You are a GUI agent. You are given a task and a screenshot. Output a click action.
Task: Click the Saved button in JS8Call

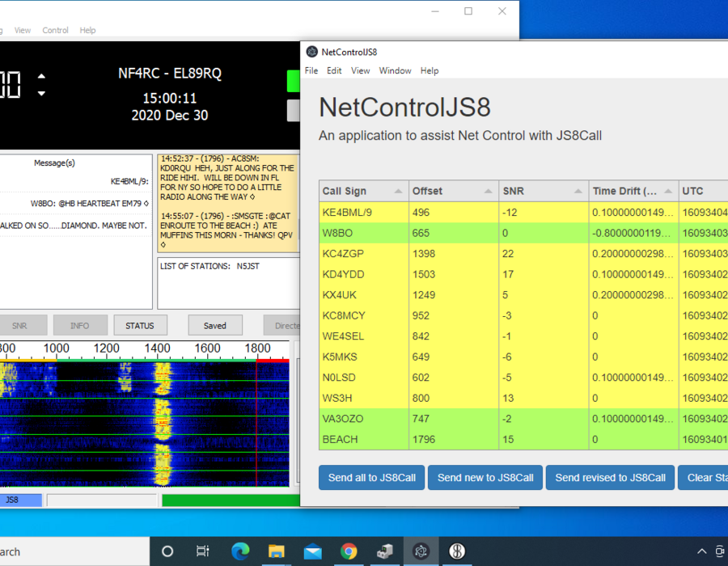click(x=215, y=325)
